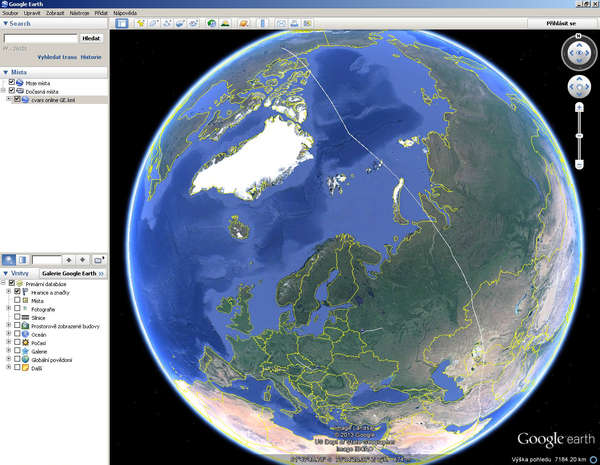This screenshot has height=465, width=600.
Task: Select the Galerie layer row
Action: pyautogui.click(x=39, y=351)
